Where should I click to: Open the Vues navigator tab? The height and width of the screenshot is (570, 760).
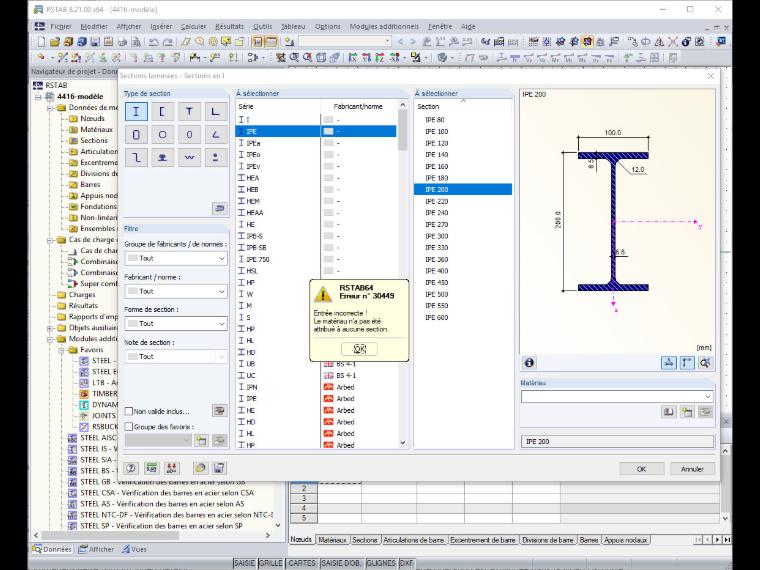point(134,549)
